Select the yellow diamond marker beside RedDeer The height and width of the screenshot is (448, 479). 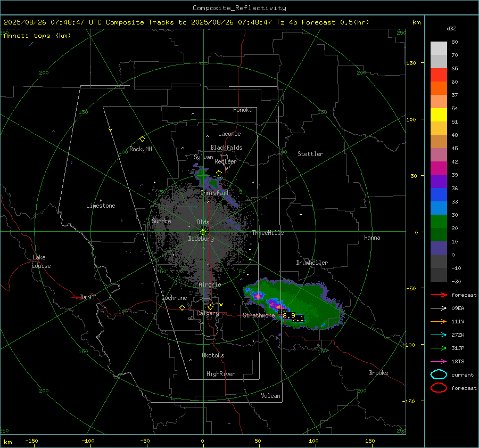tap(219, 173)
